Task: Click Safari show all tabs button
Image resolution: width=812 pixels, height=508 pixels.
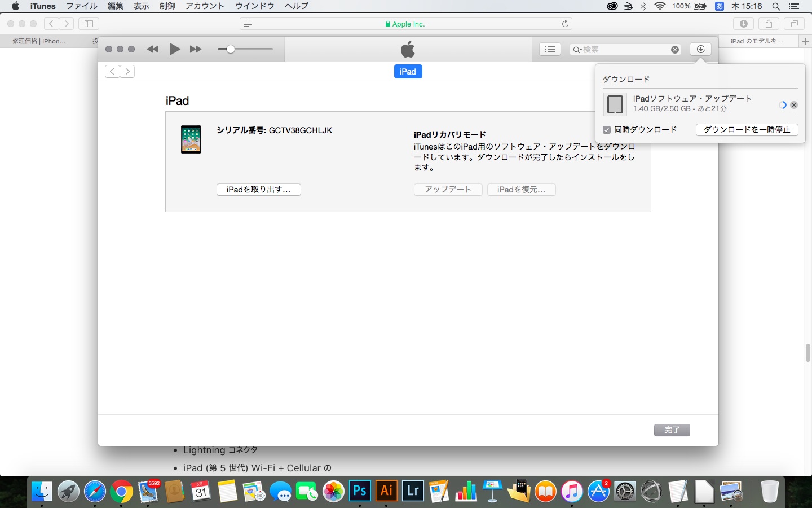Action: (794, 24)
